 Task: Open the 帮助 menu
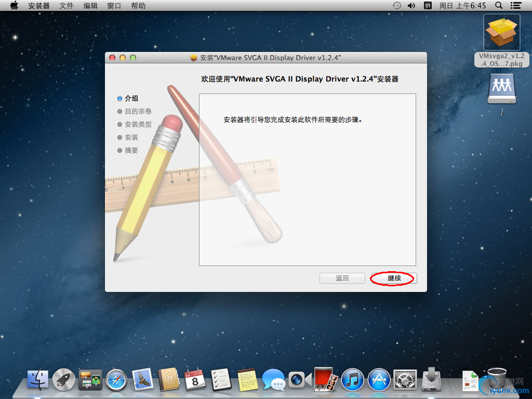click(138, 6)
